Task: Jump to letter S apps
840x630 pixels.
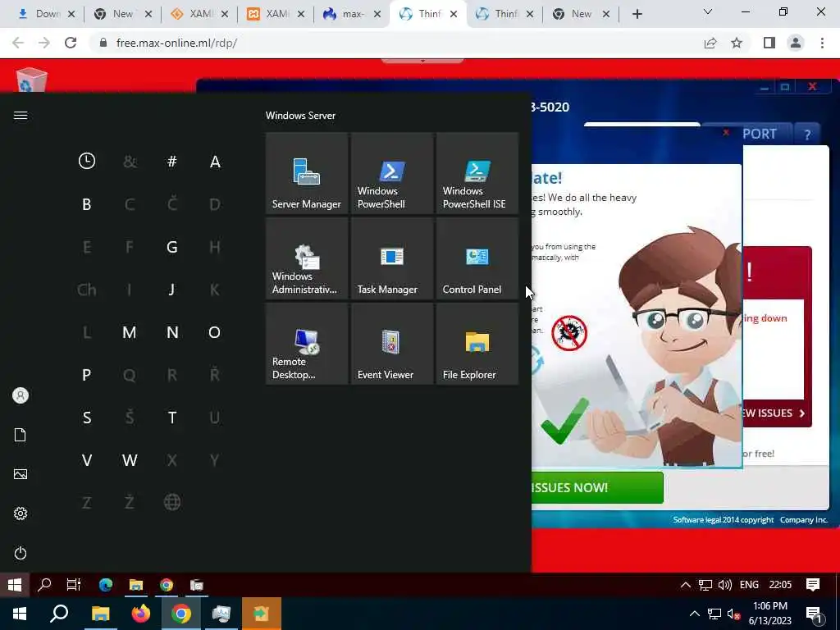Action: pos(87,418)
